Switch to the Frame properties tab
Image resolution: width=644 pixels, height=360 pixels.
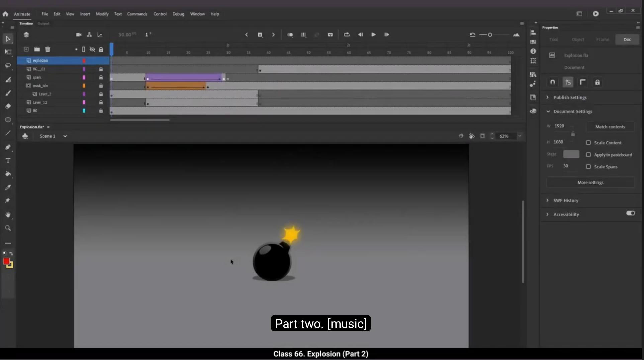click(x=603, y=39)
